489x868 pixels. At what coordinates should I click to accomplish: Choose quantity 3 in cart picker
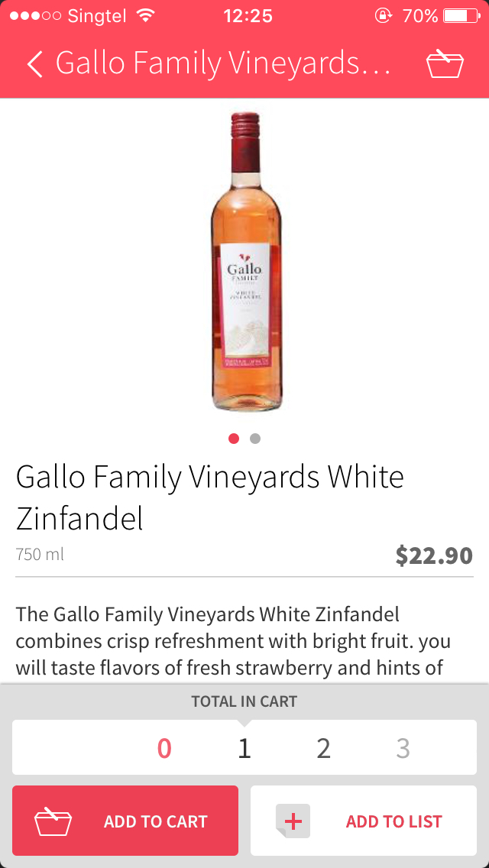pos(403,748)
